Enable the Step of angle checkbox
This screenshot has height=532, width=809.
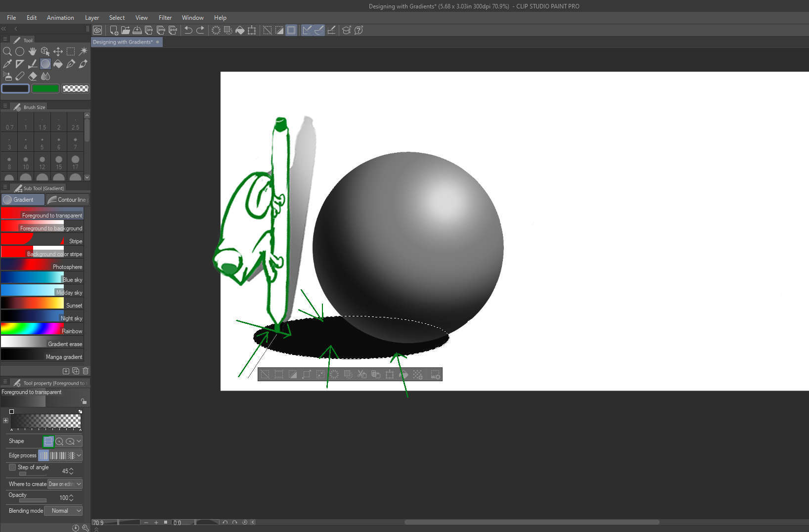tap(12, 467)
